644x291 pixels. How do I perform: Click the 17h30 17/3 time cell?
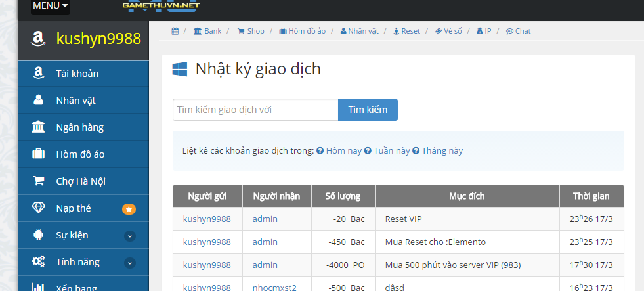tap(591, 265)
